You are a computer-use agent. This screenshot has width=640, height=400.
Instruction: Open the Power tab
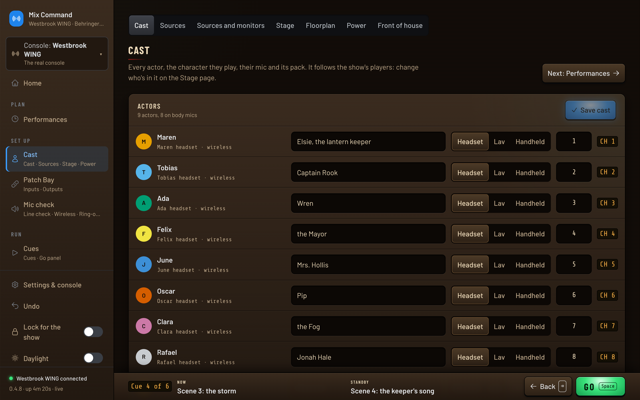pyautogui.click(x=356, y=25)
